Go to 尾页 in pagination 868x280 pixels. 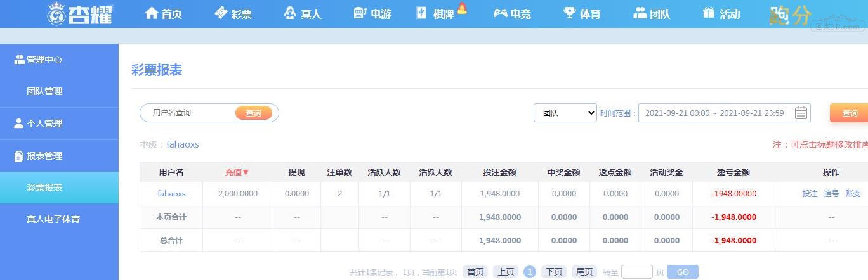[x=584, y=272]
